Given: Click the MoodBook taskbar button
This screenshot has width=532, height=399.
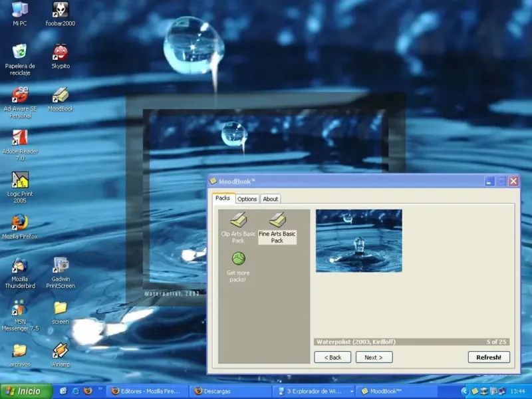Looking at the screenshot, I should click(x=397, y=391).
